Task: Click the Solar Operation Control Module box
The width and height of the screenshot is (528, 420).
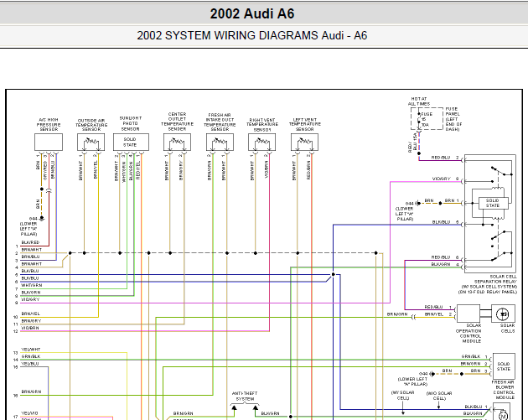Action: click(x=468, y=314)
